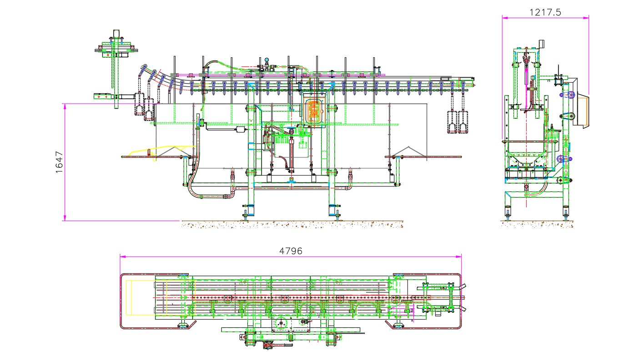Select the 4796 length dimension text
The height and width of the screenshot is (352, 644).
(x=291, y=251)
